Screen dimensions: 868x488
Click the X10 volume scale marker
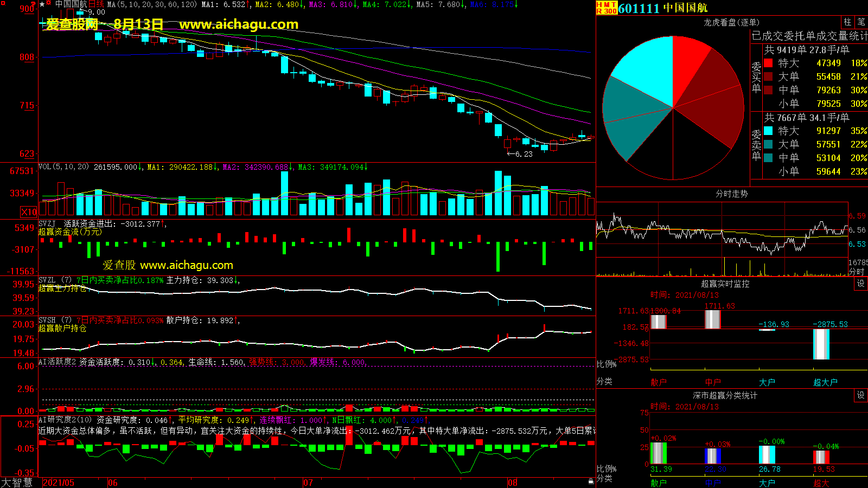(x=29, y=212)
